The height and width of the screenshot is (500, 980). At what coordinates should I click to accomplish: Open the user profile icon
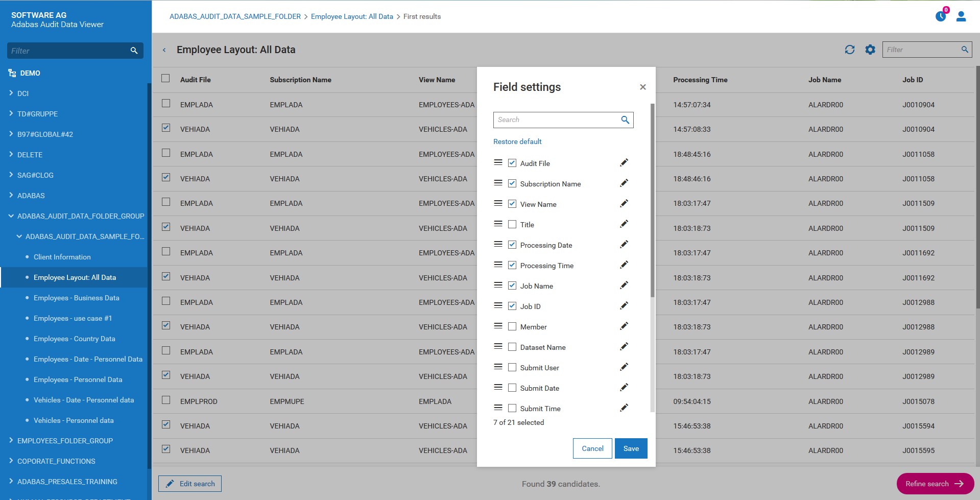pyautogui.click(x=961, y=16)
